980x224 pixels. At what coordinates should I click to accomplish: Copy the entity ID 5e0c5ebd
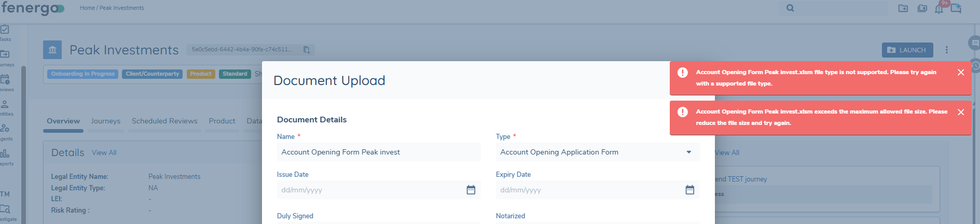pos(307,50)
